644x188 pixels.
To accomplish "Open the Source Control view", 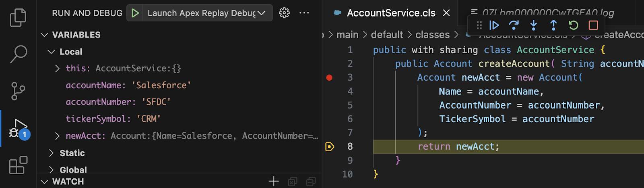I will coord(18,91).
